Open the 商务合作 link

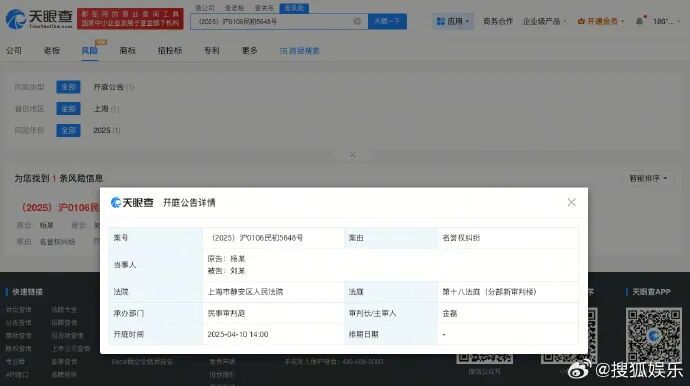498,21
